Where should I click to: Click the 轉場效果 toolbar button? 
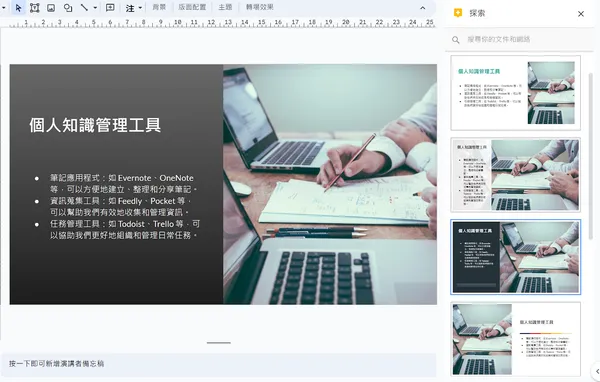260,7
